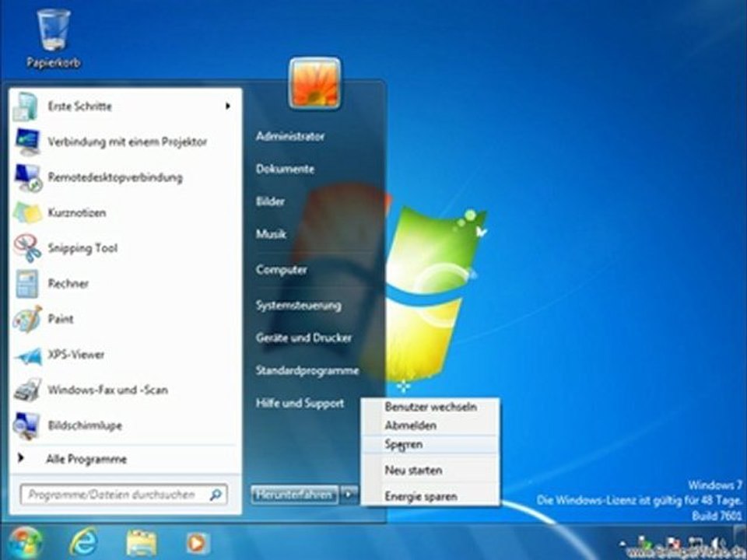This screenshot has width=747, height=560.
Task: Click the Paint palette icon
Action: tap(27, 319)
